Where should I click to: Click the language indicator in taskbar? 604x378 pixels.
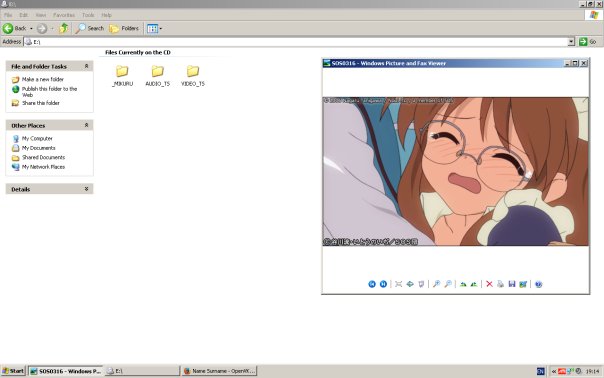540,371
